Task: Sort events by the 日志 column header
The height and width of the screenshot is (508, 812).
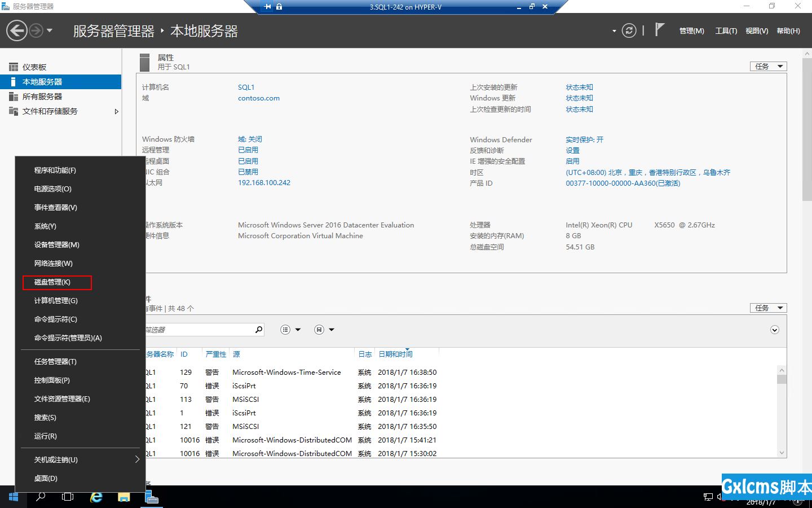Action: pyautogui.click(x=365, y=354)
